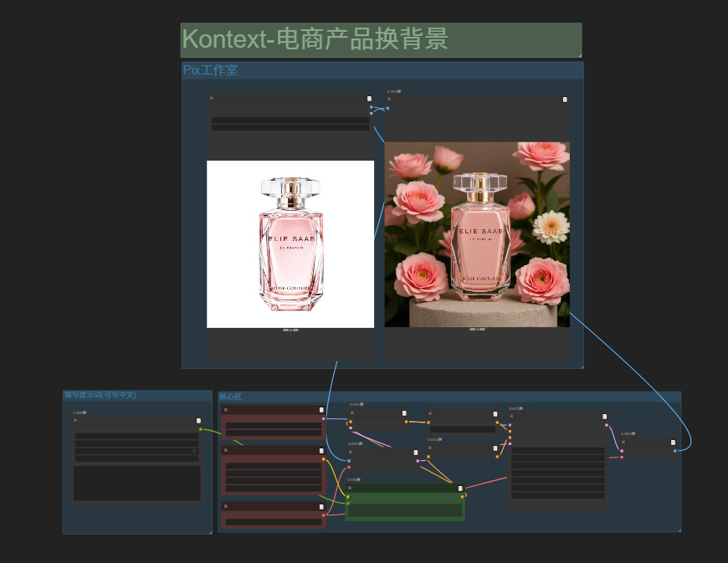Select the Kontext-电商产品换背景 title box
The image size is (728, 563).
(381, 40)
